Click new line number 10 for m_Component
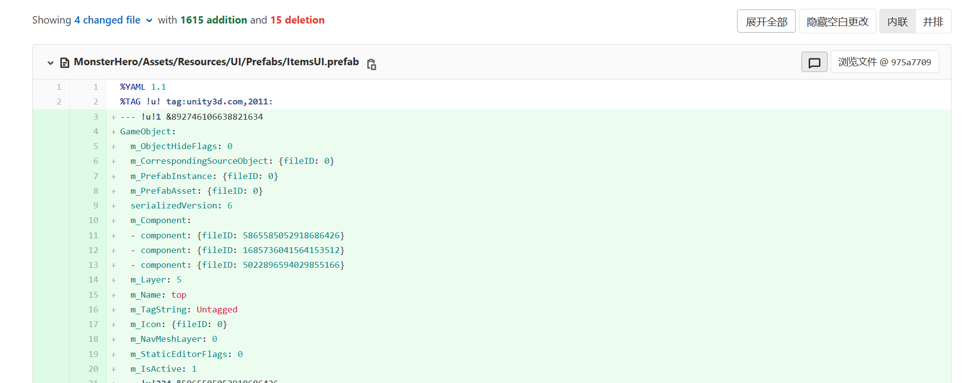Screen dimensions: 980x383 93,220
